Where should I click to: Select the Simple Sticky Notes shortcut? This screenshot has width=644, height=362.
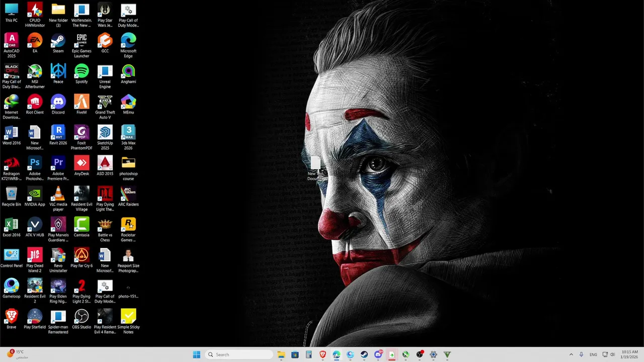[128, 322]
